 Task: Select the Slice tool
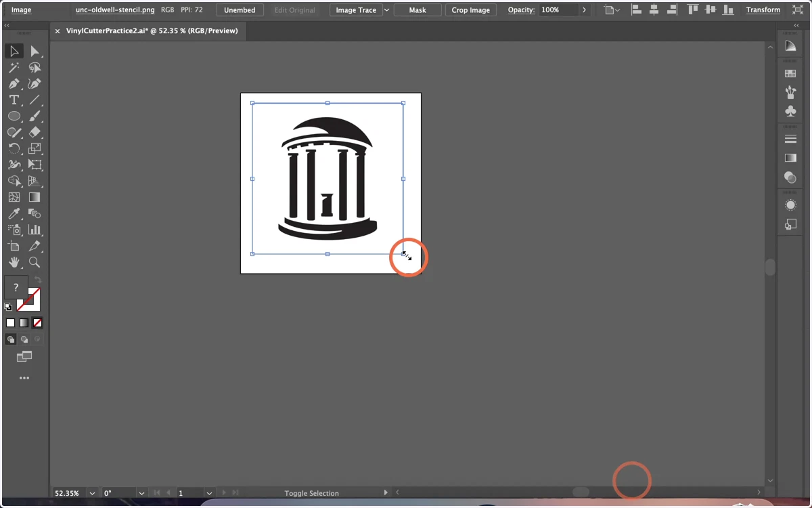(35, 247)
